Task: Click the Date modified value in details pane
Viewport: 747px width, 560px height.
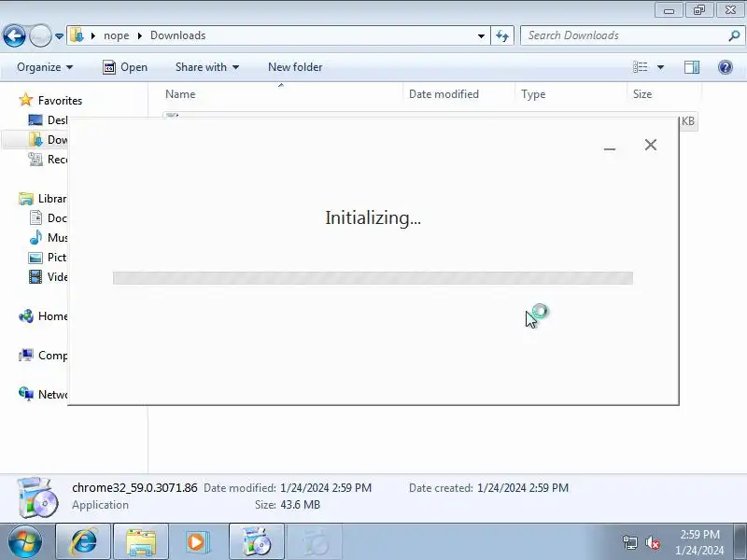Action: [x=326, y=488]
